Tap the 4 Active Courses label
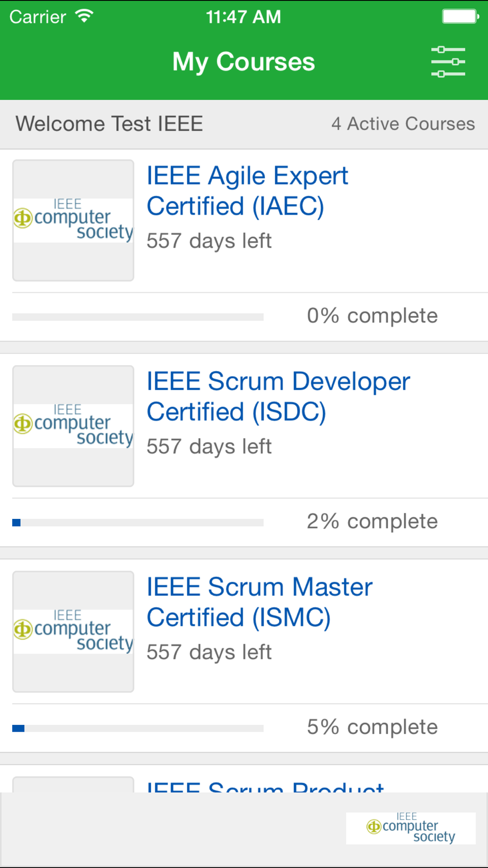488x868 pixels. [x=403, y=124]
